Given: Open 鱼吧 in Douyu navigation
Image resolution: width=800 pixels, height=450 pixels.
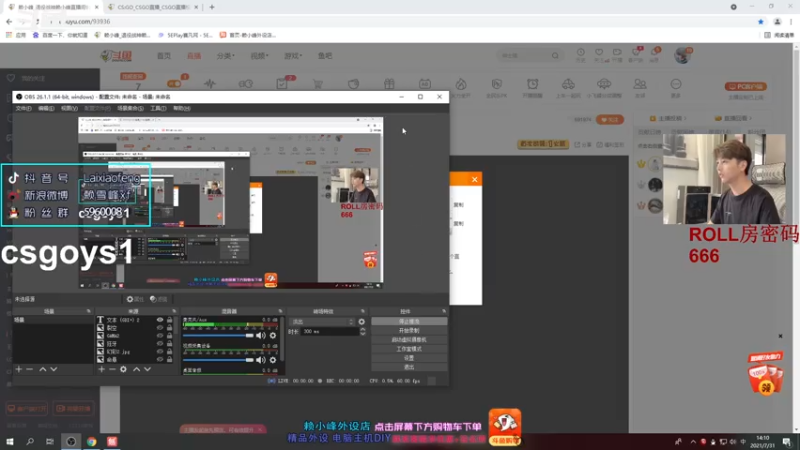Looking at the screenshot, I should tap(325, 56).
